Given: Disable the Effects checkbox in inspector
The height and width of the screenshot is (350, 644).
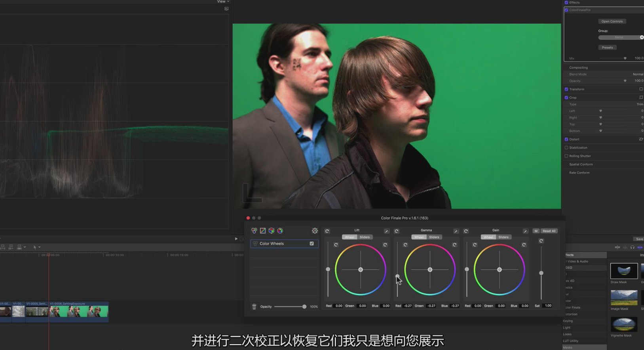Looking at the screenshot, I should tap(566, 2).
